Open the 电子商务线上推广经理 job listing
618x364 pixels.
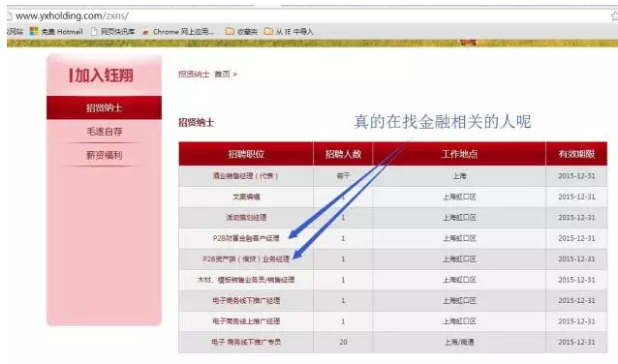(246, 321)
